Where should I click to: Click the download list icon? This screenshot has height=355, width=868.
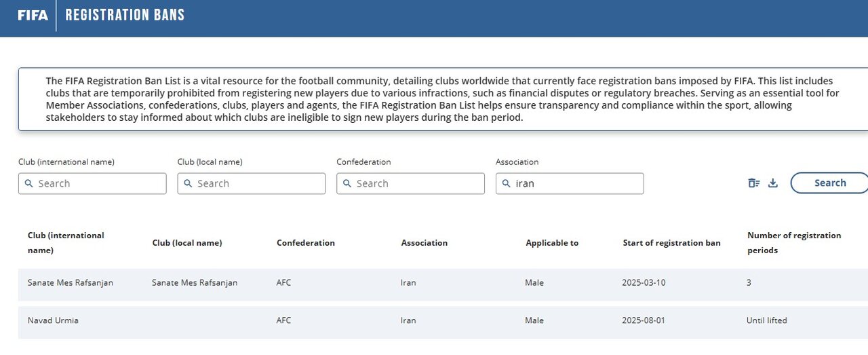coord(772,183)
